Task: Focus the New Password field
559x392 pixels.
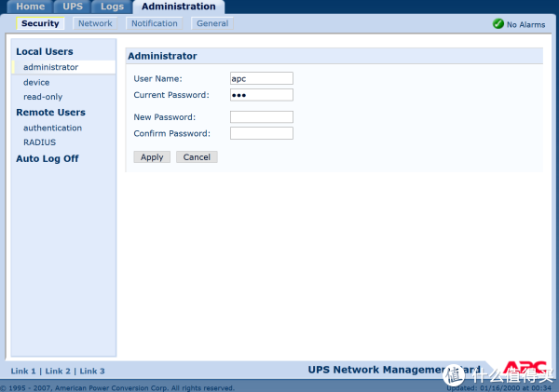Action: point(262,117)
